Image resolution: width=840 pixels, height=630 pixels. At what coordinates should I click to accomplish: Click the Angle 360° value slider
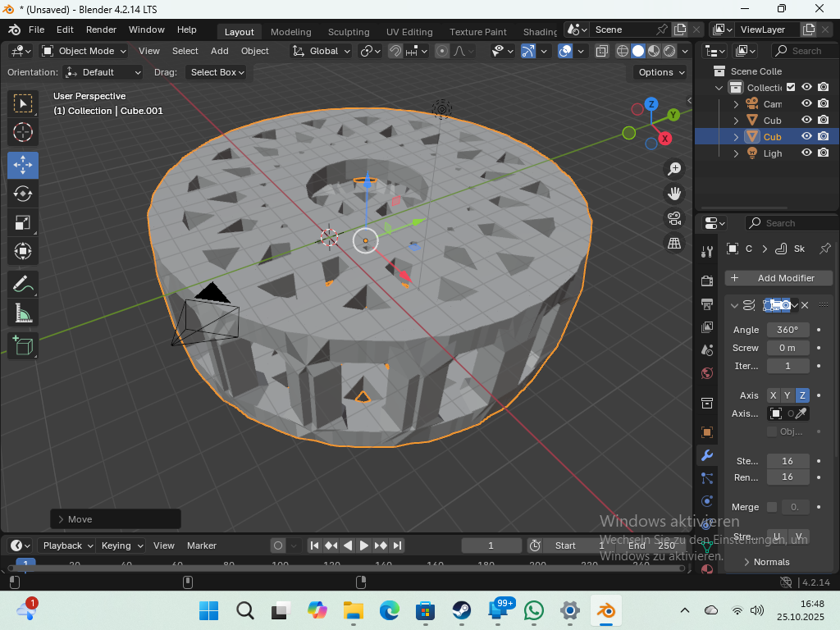tap(787, 330)
